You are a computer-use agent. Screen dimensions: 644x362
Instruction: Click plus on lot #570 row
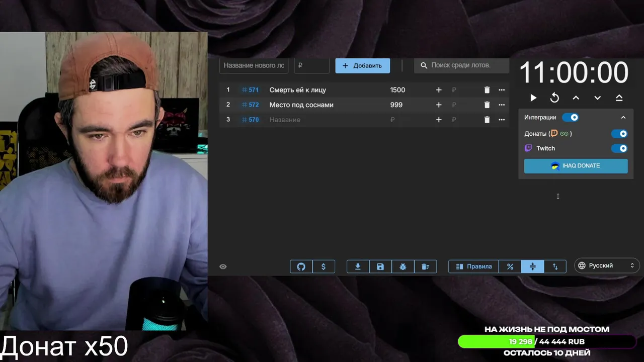tap(439, 120)
